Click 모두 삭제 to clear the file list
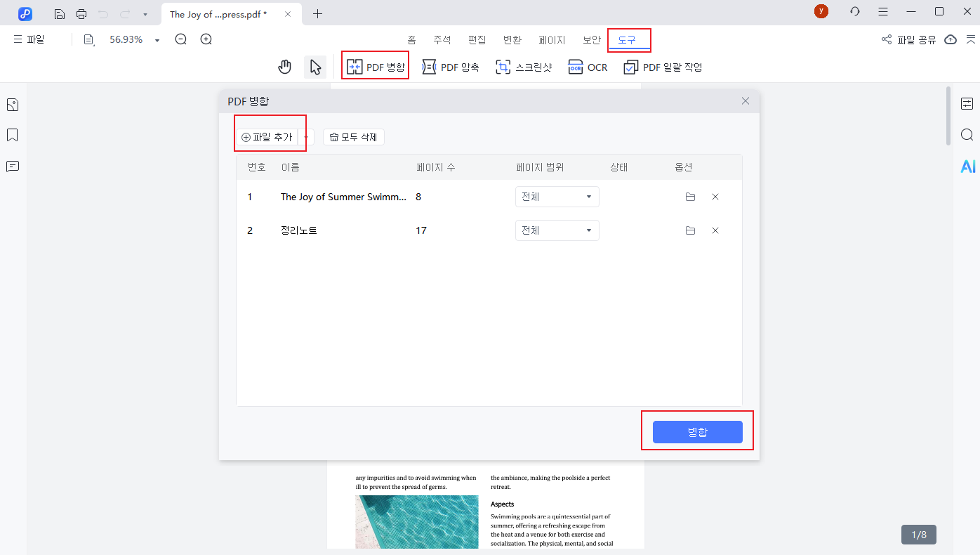 [353, 136]
